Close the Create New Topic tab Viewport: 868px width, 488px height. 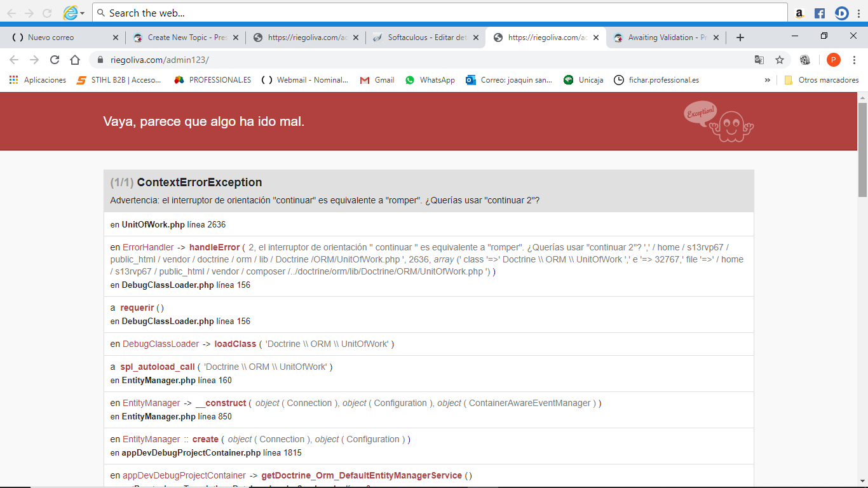pyautogui.click(x=236, y=37)
